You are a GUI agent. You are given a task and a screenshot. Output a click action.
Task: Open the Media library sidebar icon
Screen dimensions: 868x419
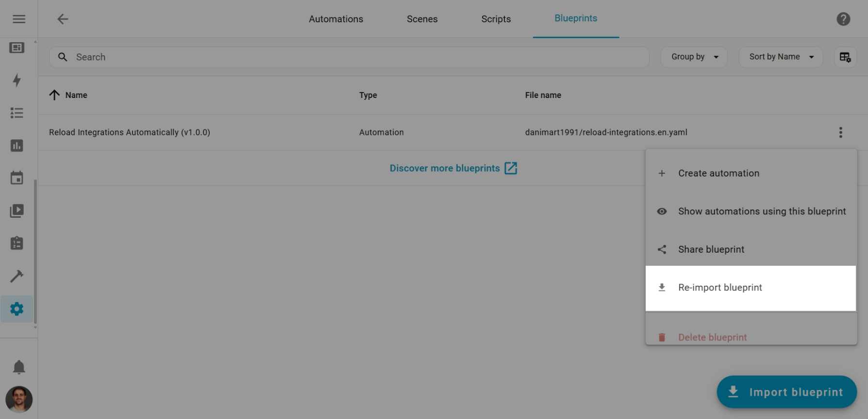pos(17,210)
